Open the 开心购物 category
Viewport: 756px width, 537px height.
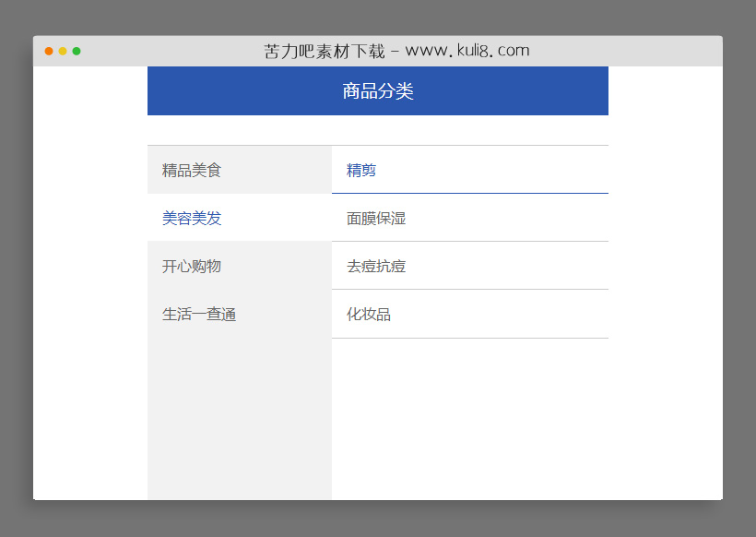click(191, 266)
